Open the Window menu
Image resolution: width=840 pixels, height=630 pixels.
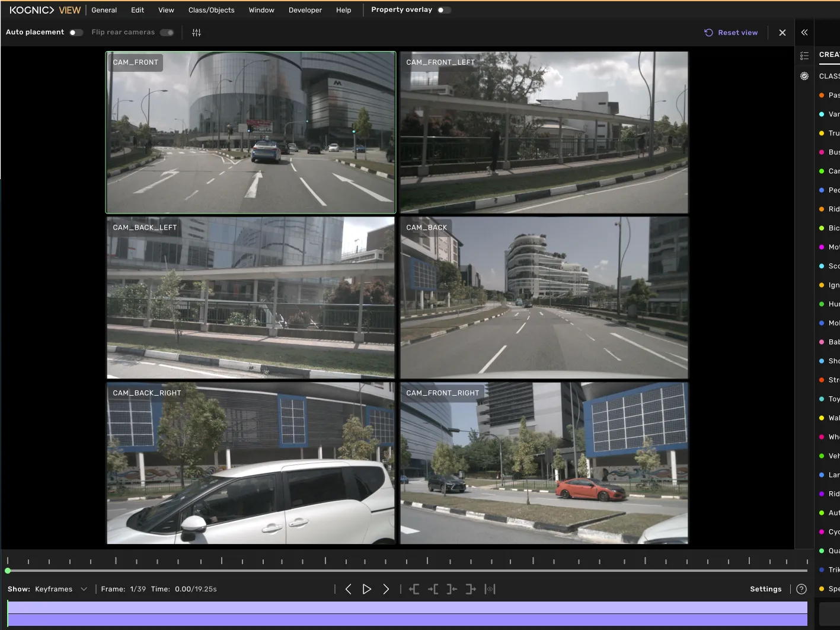click(x=261, y=10)
